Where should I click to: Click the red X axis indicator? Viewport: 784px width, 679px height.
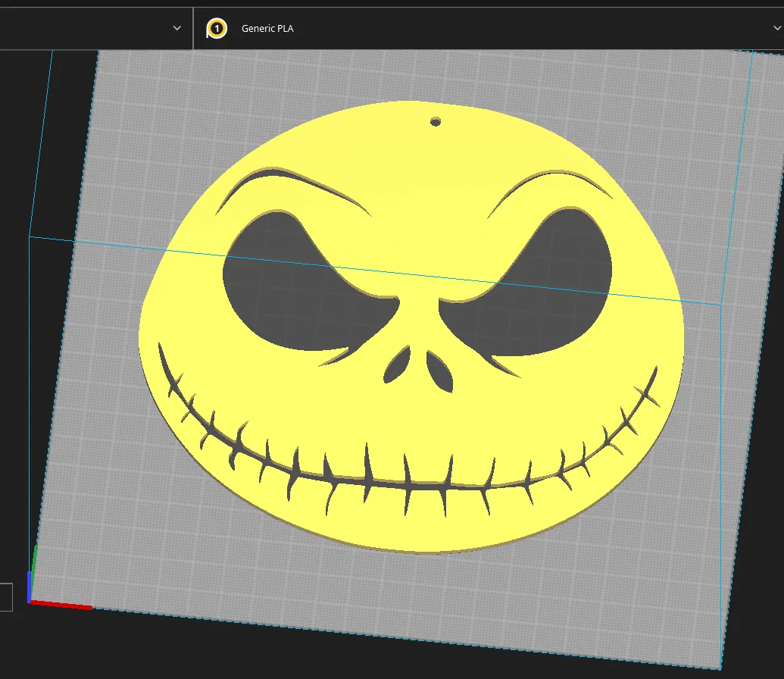coord(62,605)
